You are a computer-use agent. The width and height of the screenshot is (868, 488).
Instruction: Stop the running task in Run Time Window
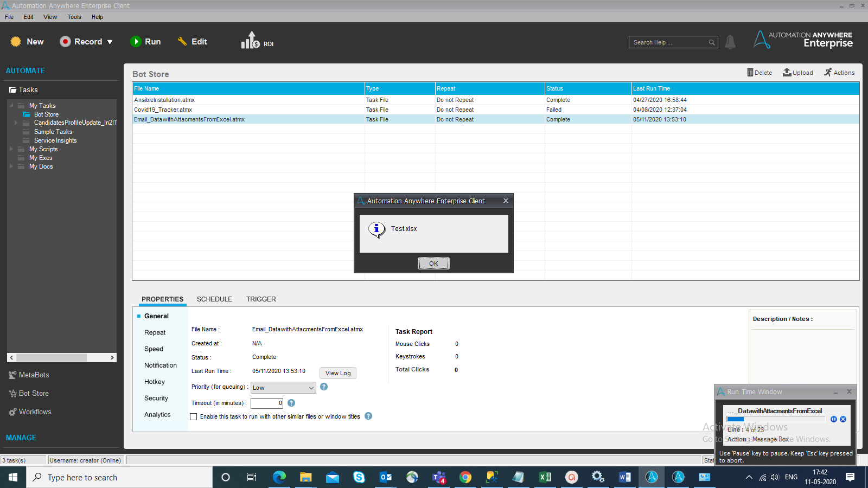[x=843, y=419]
